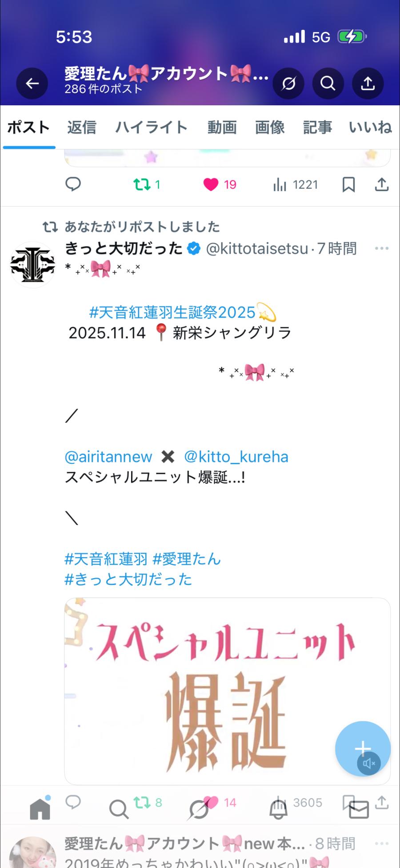Open notifications bell in bottom bar
Screen dimensions: 400x868
click(x=279, y=809)
